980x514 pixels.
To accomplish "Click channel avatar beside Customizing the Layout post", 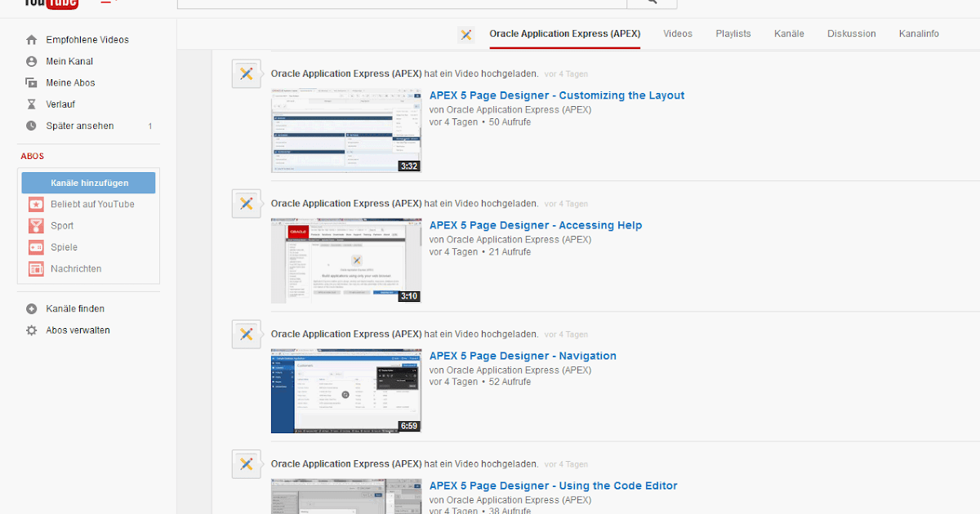I will pyautogui.click(x=247, y=74).
